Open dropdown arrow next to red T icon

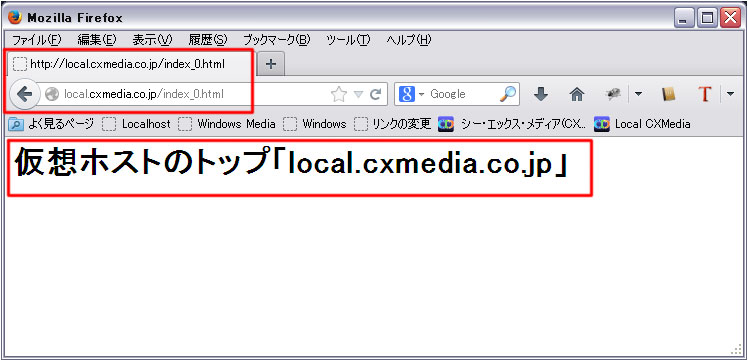tap(730, 94)
